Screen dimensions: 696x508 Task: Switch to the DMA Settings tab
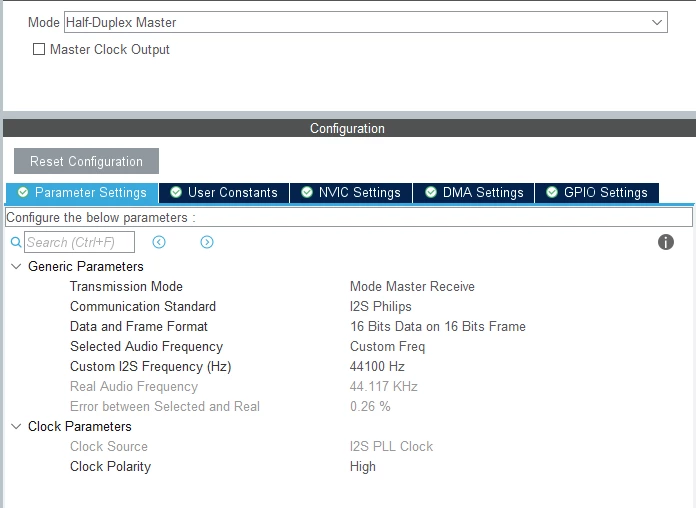coord(474,193)
